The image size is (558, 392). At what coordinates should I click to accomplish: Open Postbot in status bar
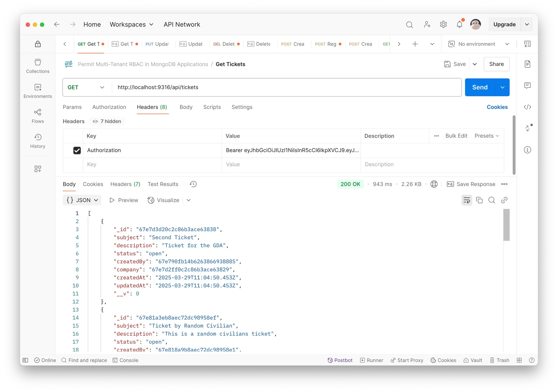pyautogui.click(x=340, y=360)
